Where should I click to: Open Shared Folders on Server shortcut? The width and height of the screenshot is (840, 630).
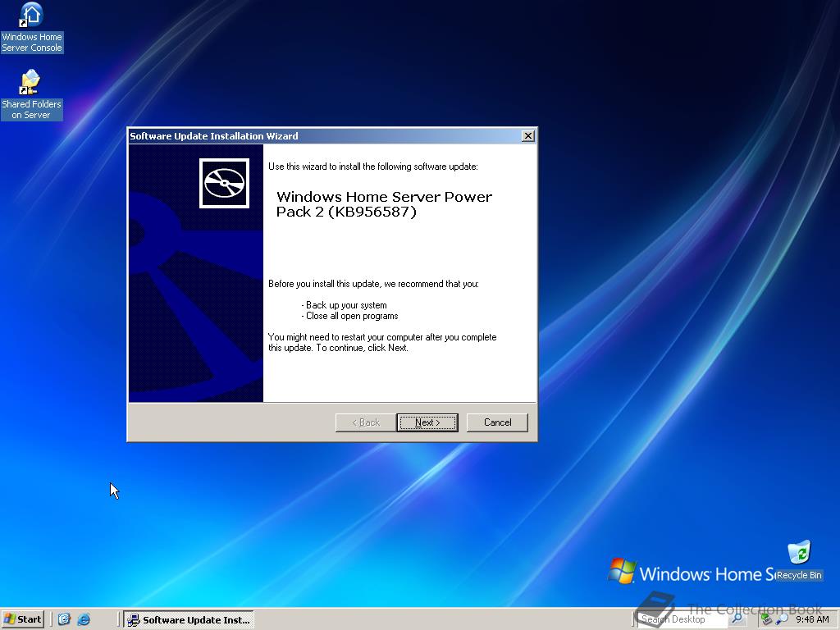click(x=32, y=95)
